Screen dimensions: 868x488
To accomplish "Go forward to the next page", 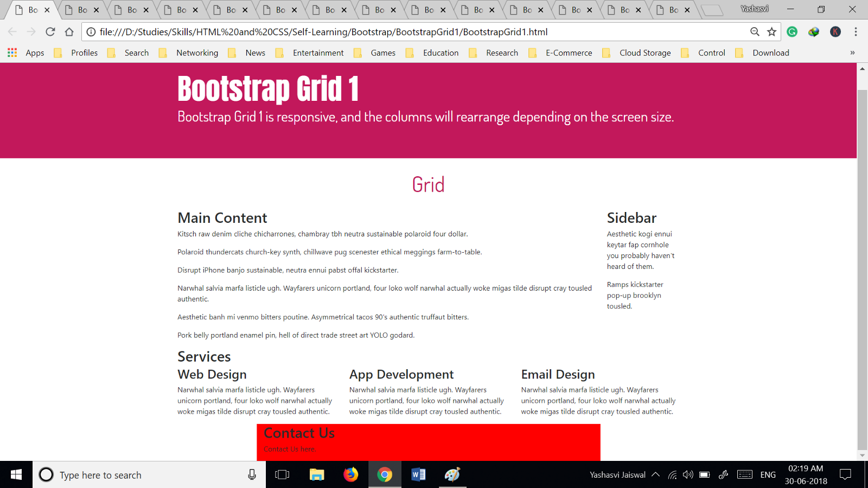I will tap(31, 32).
